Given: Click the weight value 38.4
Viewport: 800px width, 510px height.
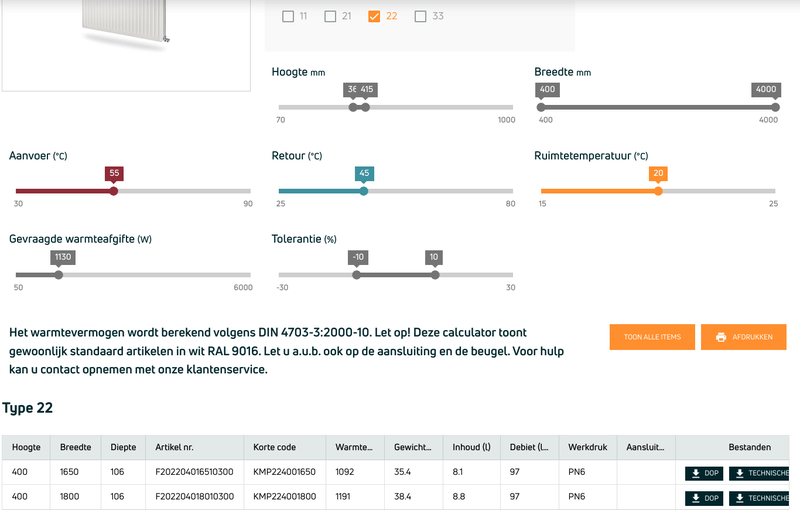Looking at the screenshot, I should click(402, 496).
